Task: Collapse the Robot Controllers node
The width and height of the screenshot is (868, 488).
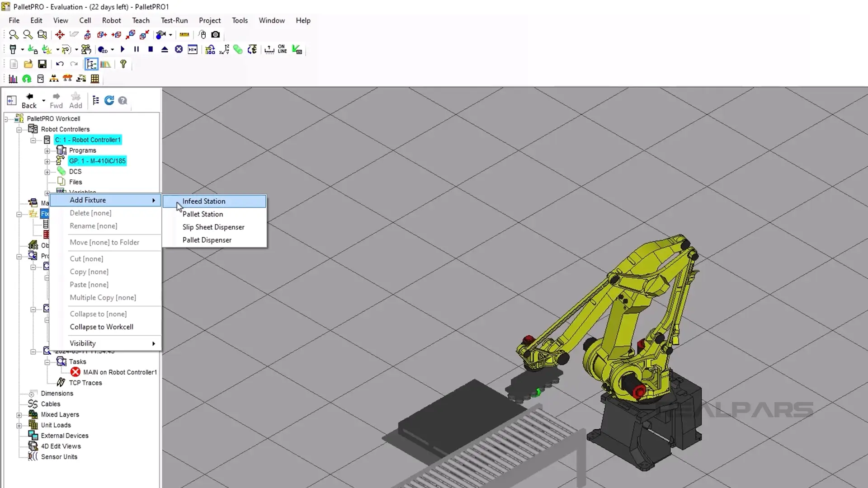Action: pos(19,130)
